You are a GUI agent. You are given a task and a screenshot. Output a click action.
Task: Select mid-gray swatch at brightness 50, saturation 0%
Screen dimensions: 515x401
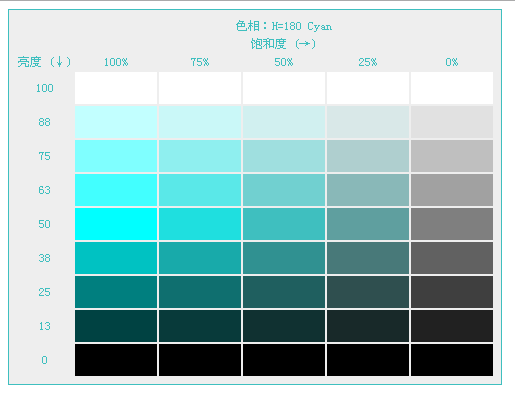click(x=452, y=224)
